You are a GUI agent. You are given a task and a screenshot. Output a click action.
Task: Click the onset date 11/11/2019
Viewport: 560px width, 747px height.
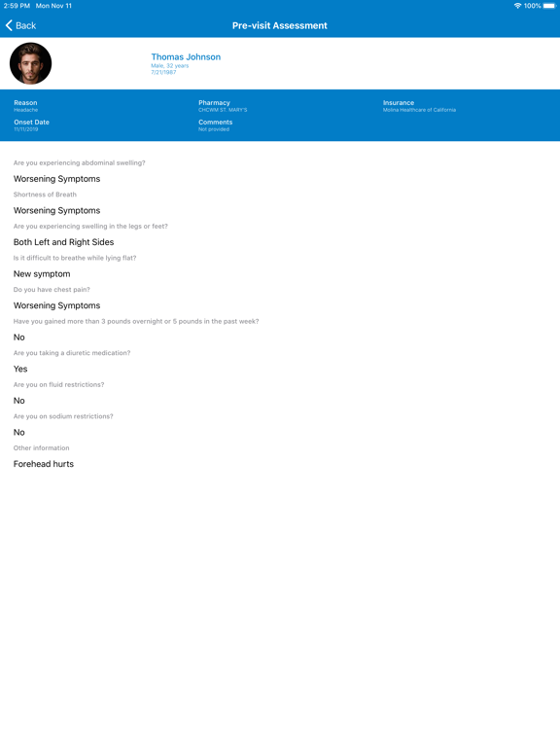[x=25, y=129]
